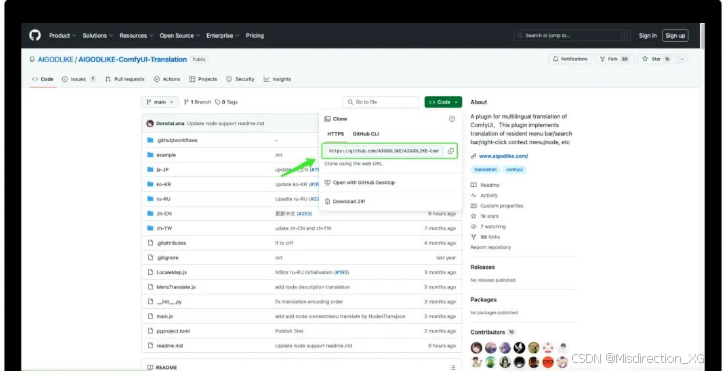Open the ja-JP folder
Viewport: 724px width, 371px height.
pos(163,170)
